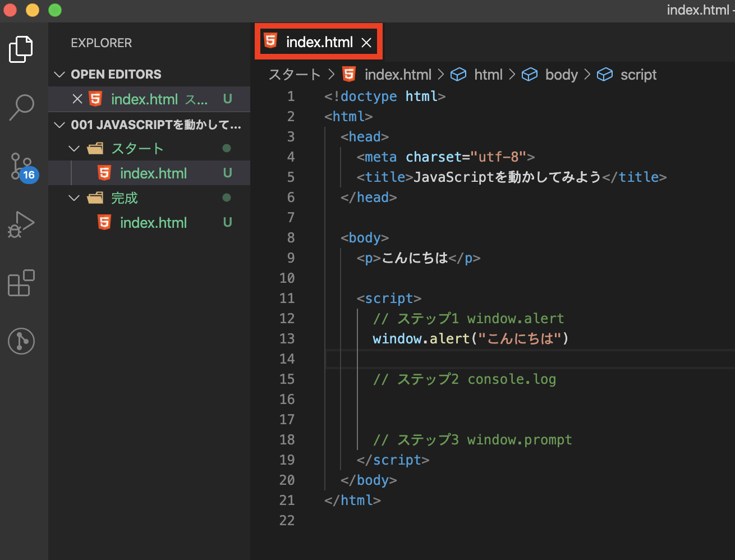The width and height of the screenshot is (735, 560).
Task: Click the closing </html> tag line
Action: click(352, 501)
